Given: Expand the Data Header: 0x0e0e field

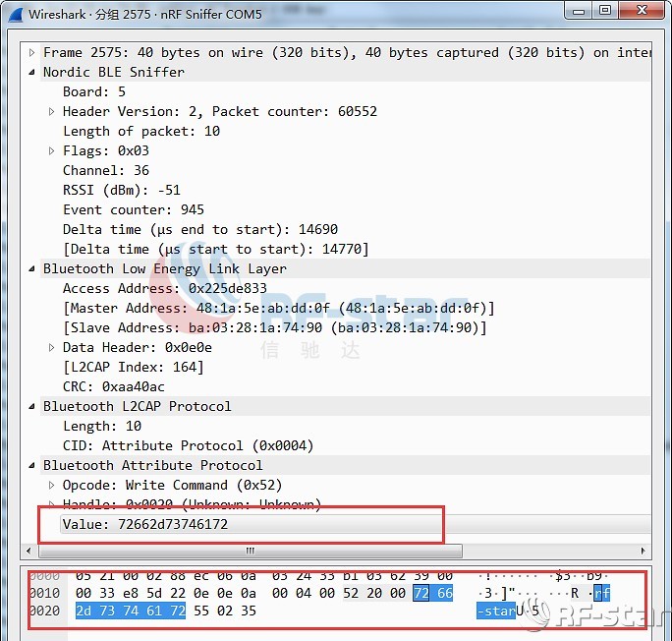Looking at the screenshot, I should pyautogui.click(x=52, y=347).
